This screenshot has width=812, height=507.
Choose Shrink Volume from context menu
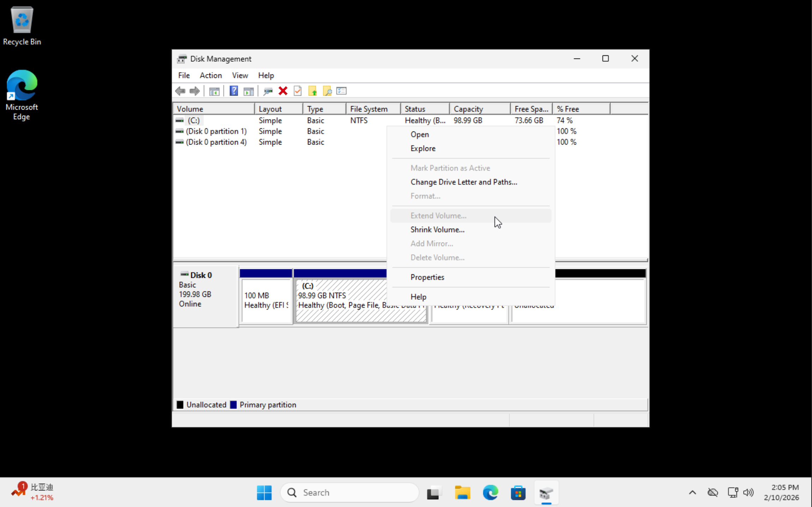pyautogui.click(x=437, y=230)
